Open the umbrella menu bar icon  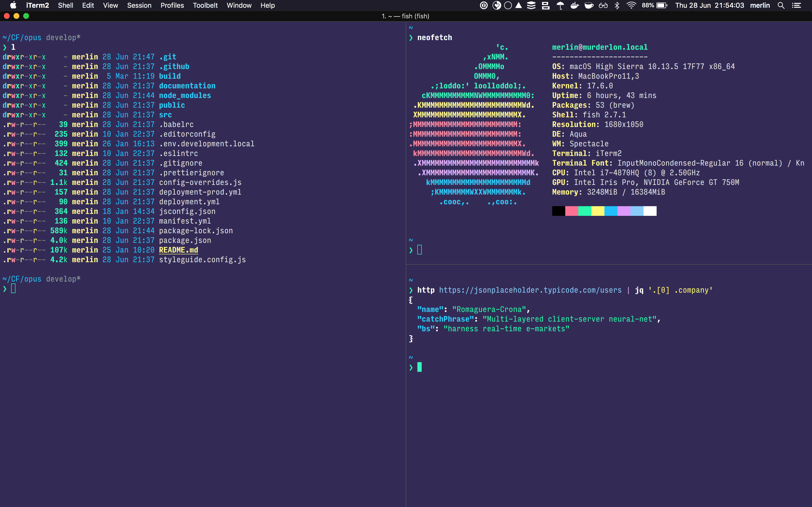pyautogui.click(x=560, y=5)
